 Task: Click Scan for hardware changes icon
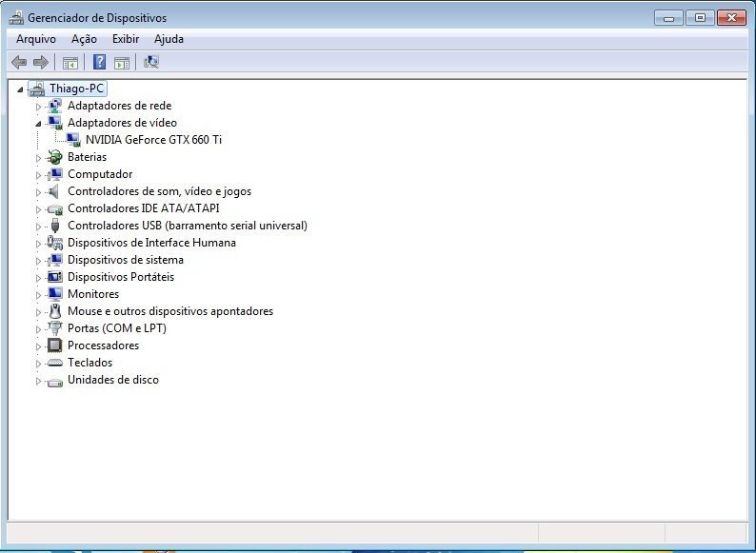(x=151, y=62)
